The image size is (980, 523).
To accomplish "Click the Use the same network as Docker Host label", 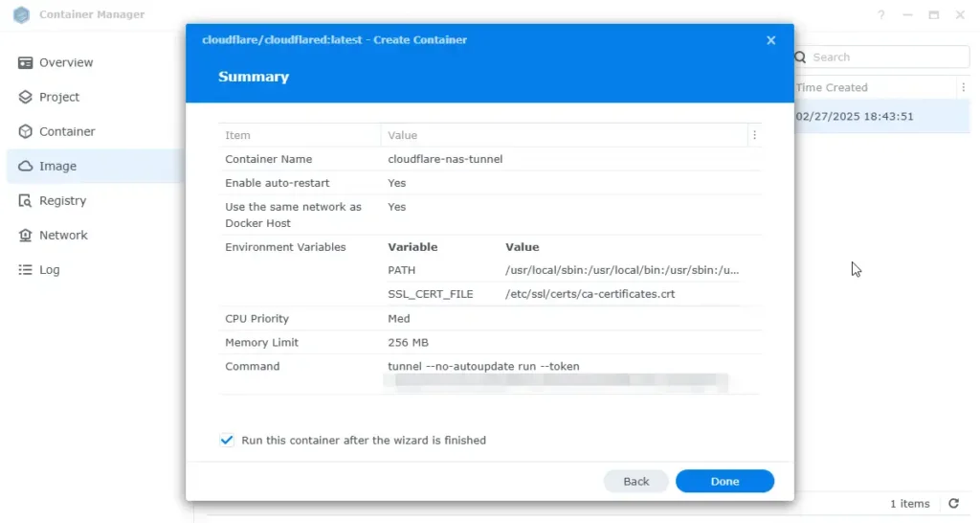I will tap(293, 215).
